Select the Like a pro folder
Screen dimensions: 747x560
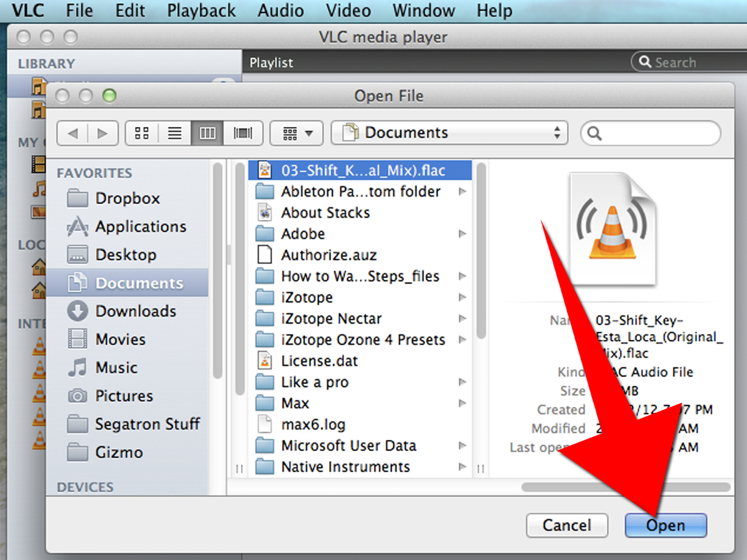360,382
